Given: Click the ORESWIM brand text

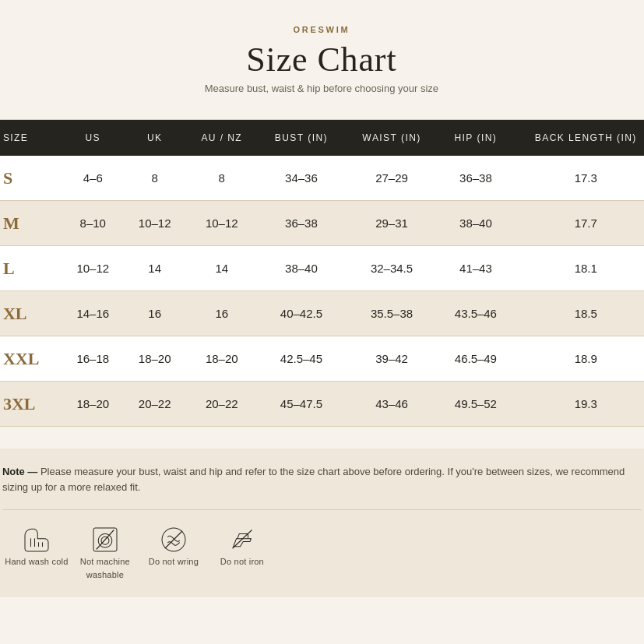Looking at the screenshot, I should click(321, 30).
